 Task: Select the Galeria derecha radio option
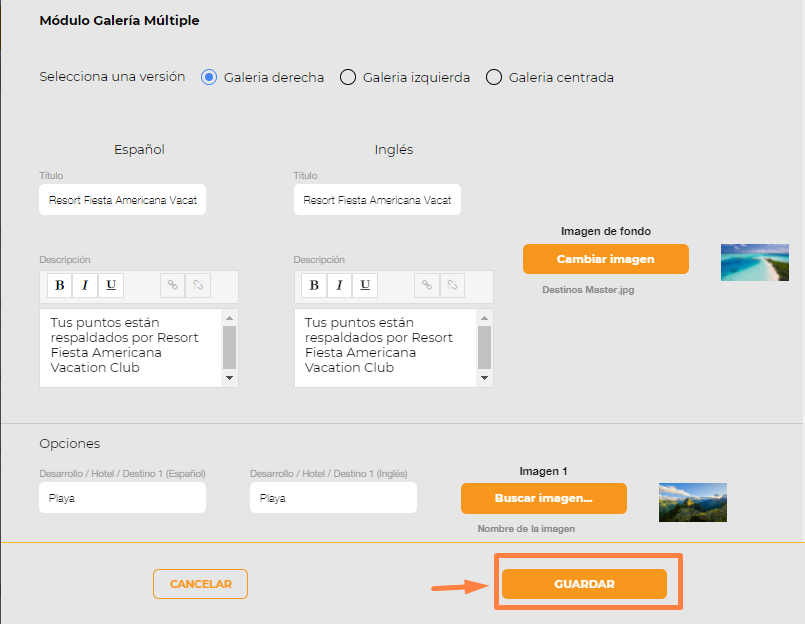click(x=209, y=77)
